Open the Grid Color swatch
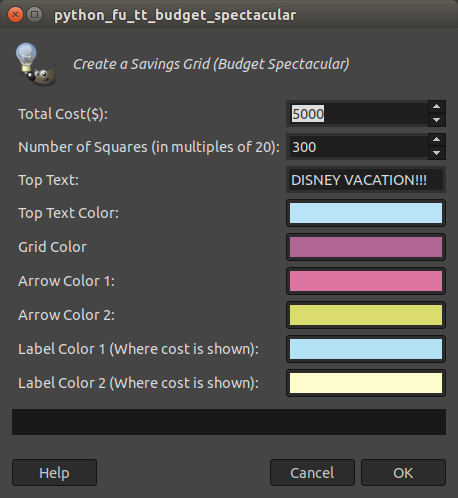 pos(366,247)
